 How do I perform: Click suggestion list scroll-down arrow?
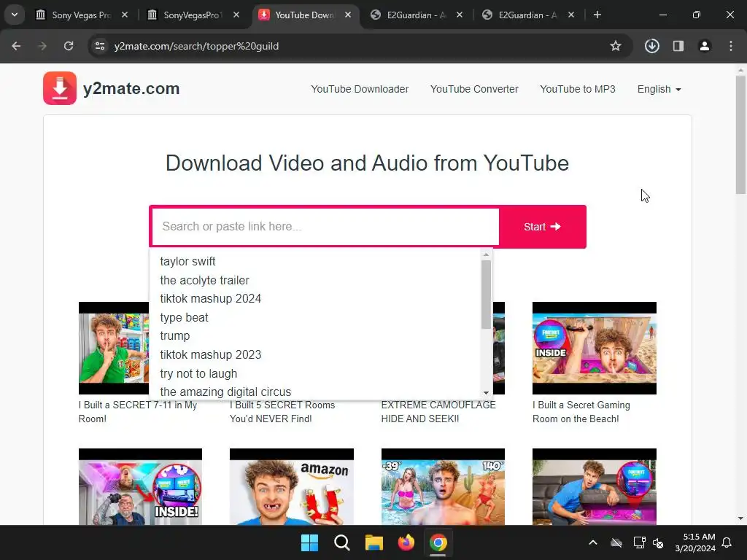486,393
